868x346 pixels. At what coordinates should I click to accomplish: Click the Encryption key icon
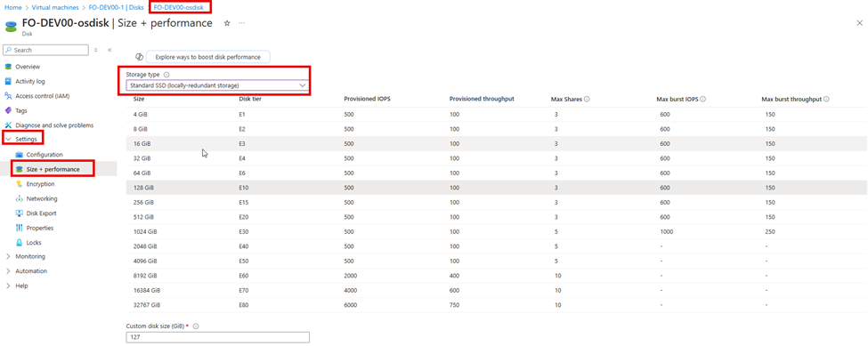tap(20, 184)
